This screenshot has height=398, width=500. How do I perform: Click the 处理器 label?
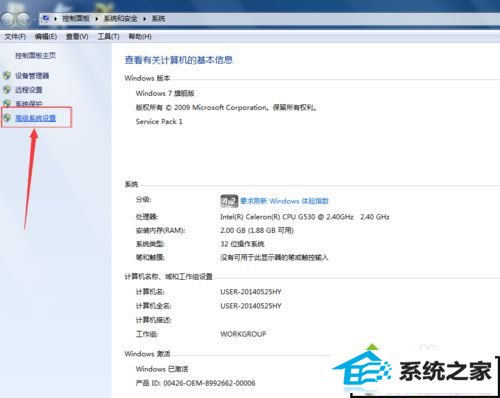coord(147,217)
